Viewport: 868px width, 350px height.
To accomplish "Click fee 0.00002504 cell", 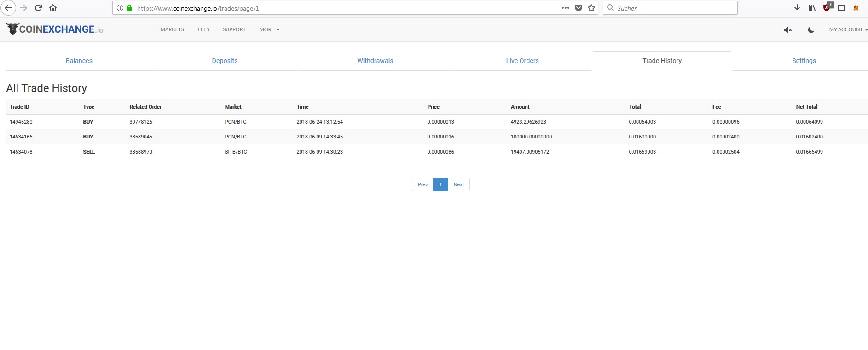I will [x=726, y=152].
